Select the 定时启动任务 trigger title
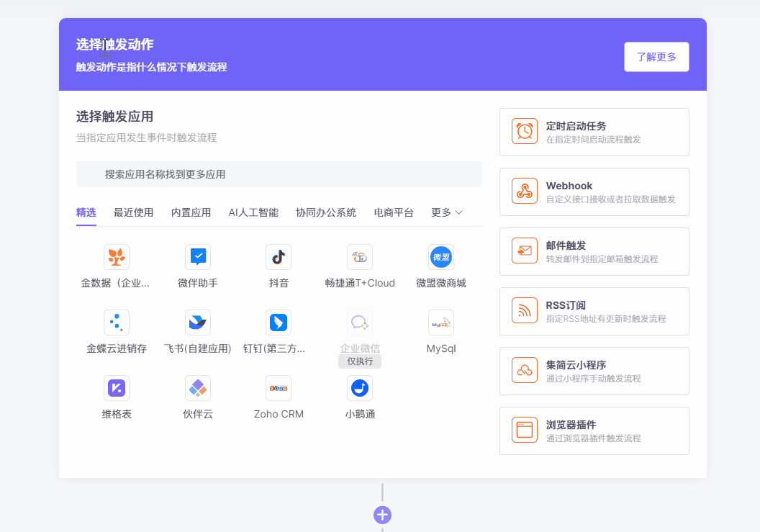 [x=576, y=126]
